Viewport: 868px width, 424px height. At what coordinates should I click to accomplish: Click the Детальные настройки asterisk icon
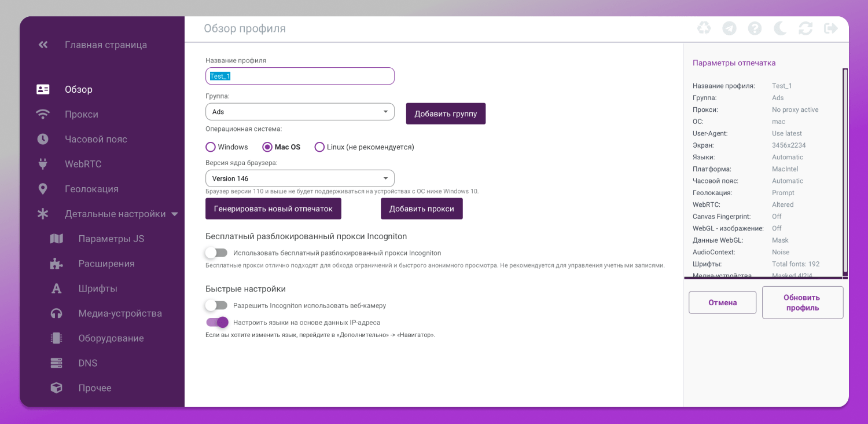click(43, 214)
